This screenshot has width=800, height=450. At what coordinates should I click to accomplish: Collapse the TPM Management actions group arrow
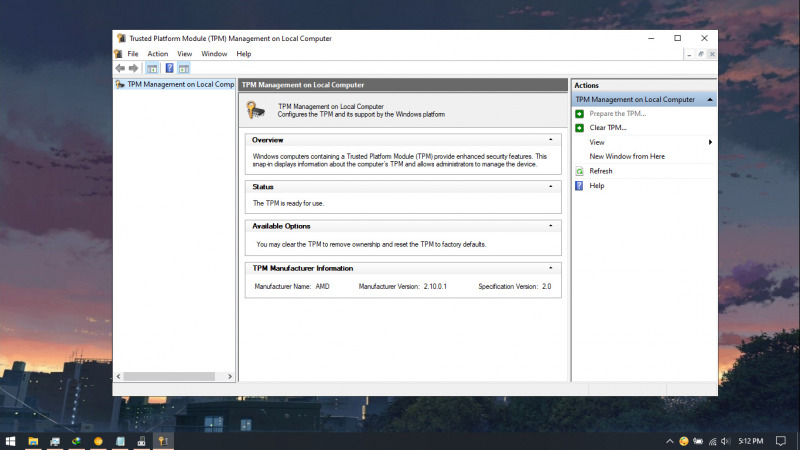(x=710, y=99)
